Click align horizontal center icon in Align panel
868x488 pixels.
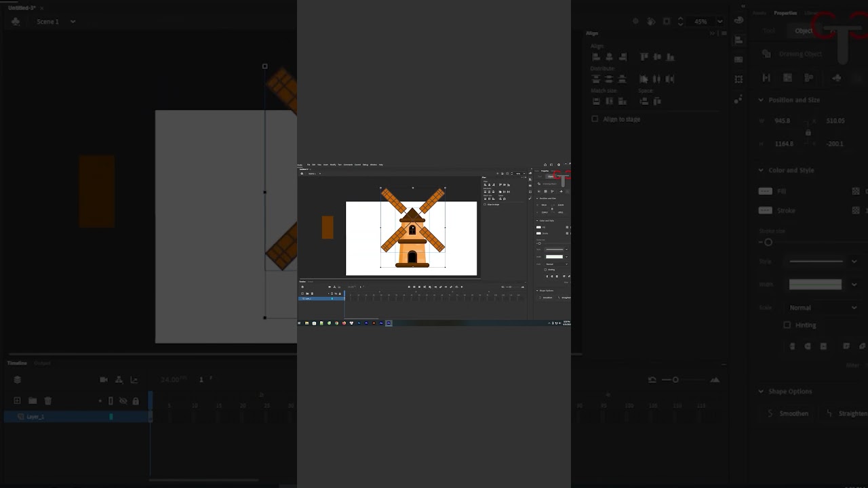click(610, 57)
